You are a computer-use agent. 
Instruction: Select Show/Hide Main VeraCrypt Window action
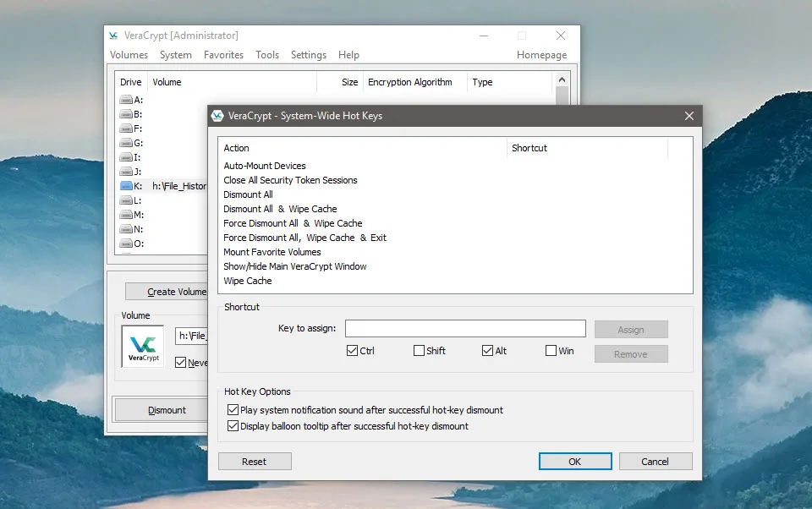[x=294, y=266]
